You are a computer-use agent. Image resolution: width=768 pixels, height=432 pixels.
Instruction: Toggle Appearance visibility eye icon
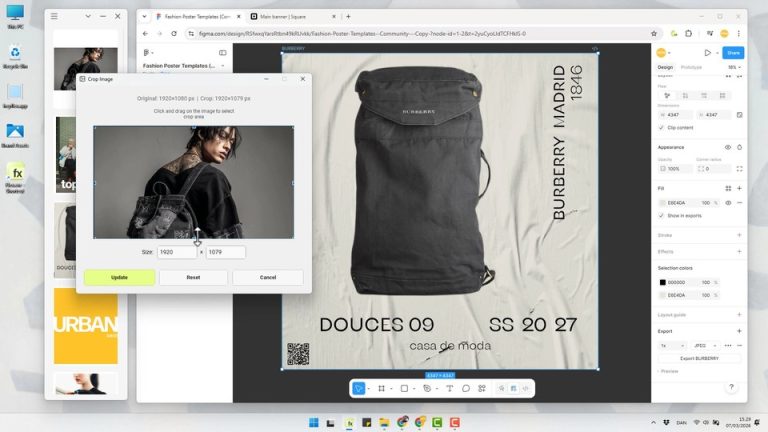click(x=727, y=147)
